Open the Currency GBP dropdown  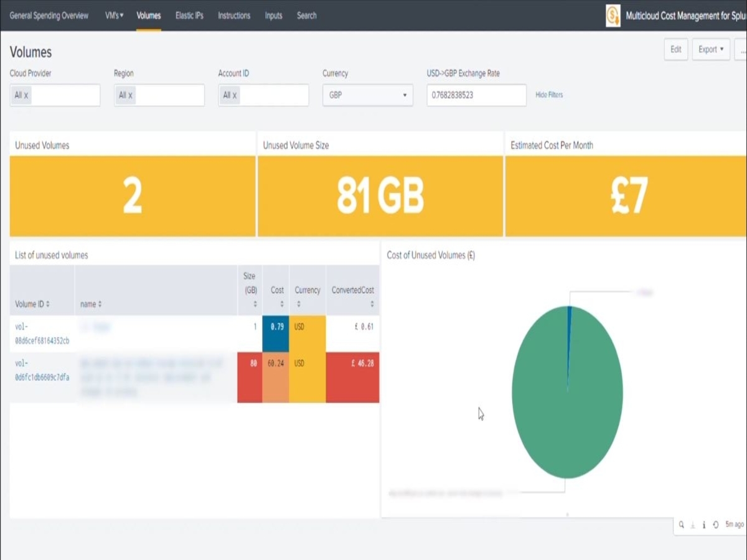pos(367,95)
